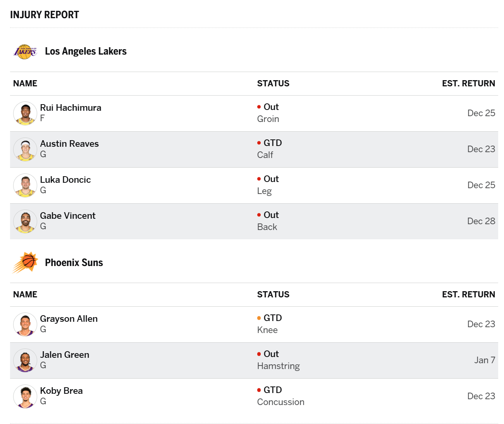Click the Phoenix Suns logo

click(25, 263)
